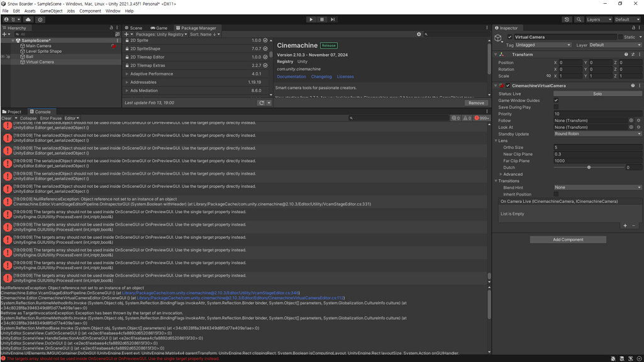Toggle Ball pickability hand icon
The image size is (644, 362).
(x=8, y=57)
